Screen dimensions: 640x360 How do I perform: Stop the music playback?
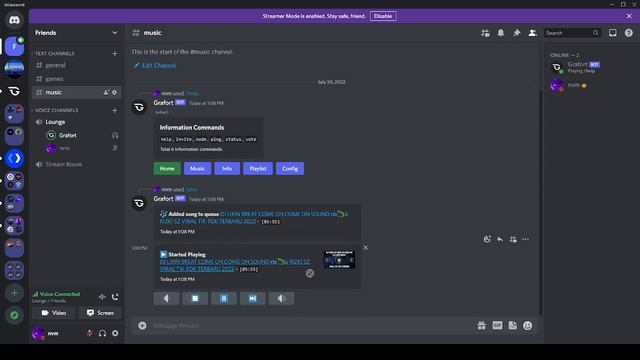pos(195,298)
